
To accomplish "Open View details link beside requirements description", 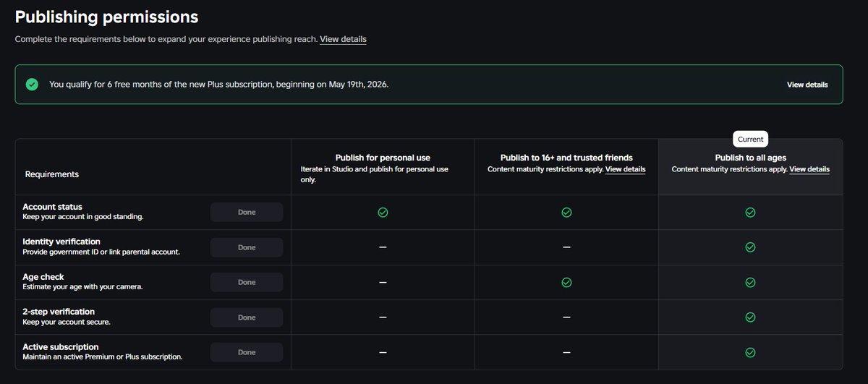I will click(343, 39).
